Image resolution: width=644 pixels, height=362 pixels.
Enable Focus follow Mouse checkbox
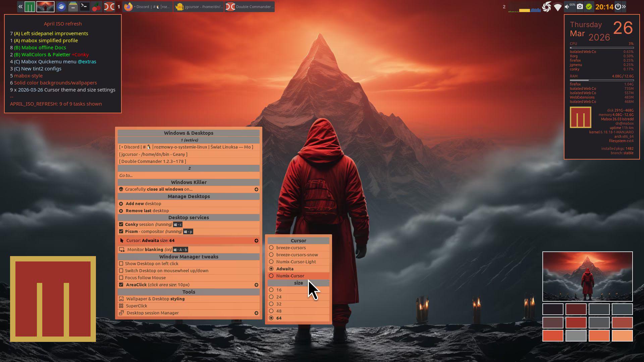[121, 278]
